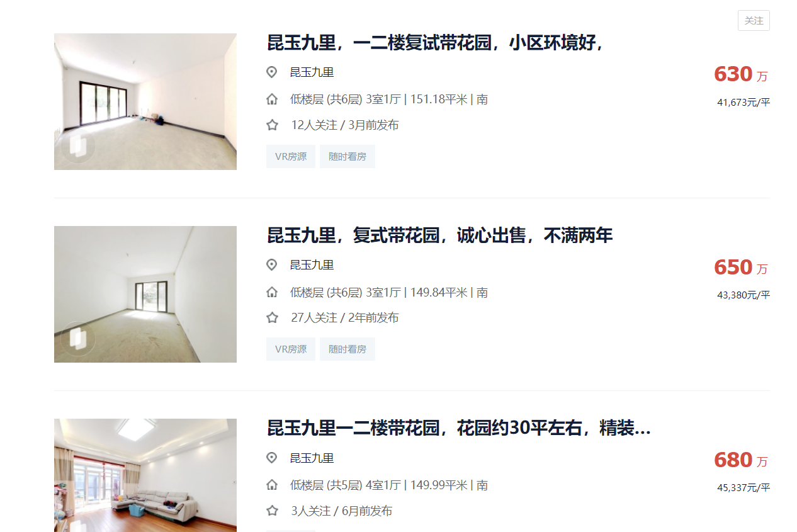Click the 关注 follow button

click(754, 21)
